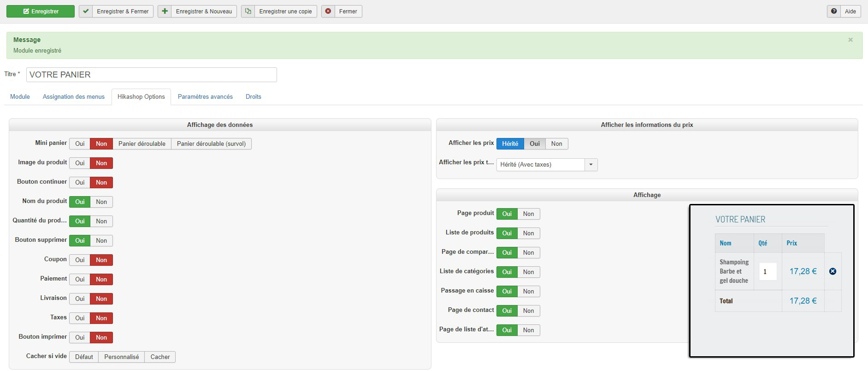
Task: Open the Hérité (Avec taxes) dropdown
Action: click(x=547, y=165)
